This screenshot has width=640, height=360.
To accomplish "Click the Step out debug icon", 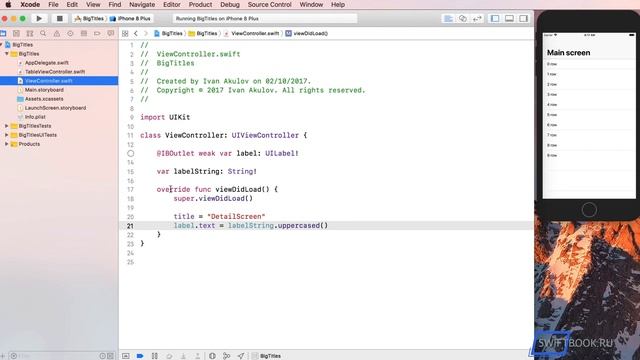I will coord(198,356).
